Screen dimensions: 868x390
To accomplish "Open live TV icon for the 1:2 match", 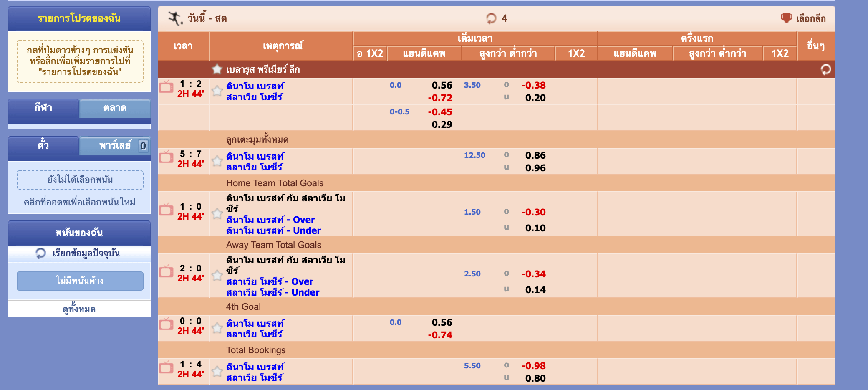I will [166, 87].
